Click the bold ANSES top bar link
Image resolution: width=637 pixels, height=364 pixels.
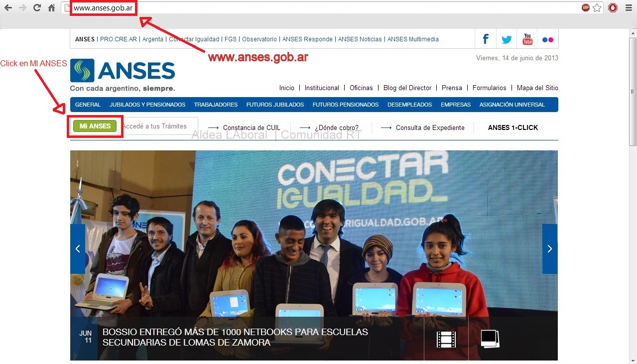click(85, 39)
